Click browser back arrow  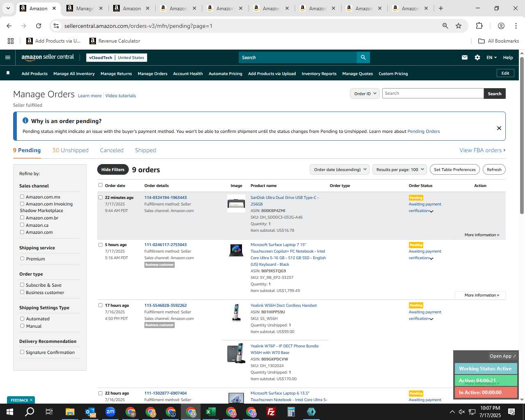9,26
